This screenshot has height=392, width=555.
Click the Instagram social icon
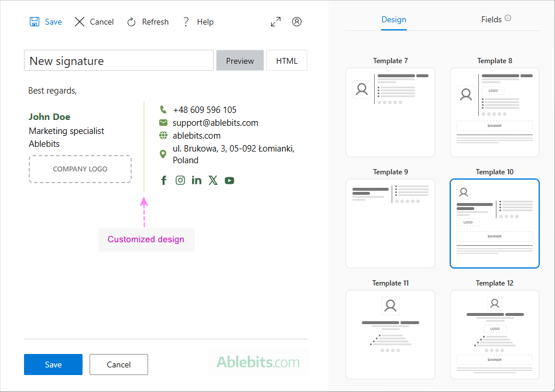pyautogui.click(x=180, y=180)
